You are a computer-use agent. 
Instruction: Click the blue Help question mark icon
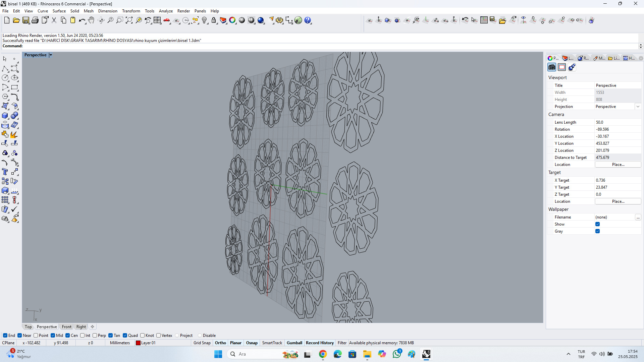point(308,20)
